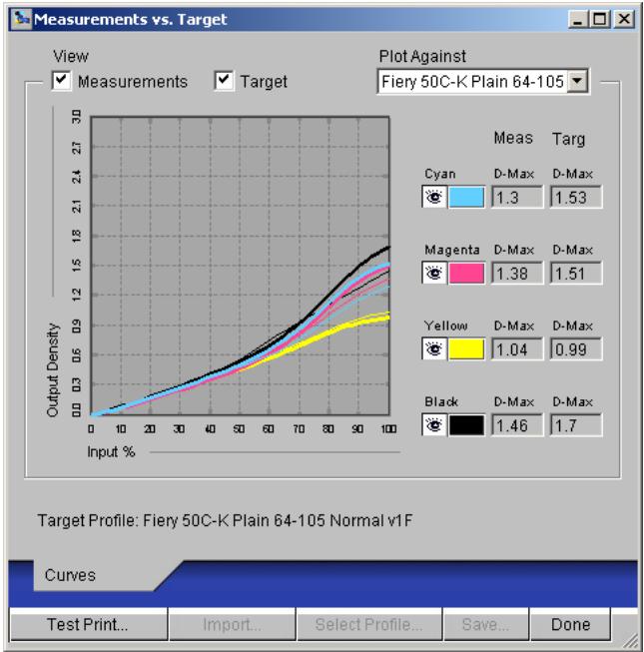Click the Fiery 50C-K Plain 64-105 combo box
This screenshot has width=644, height=652.
pyautogui.click(x=482, y=82)
